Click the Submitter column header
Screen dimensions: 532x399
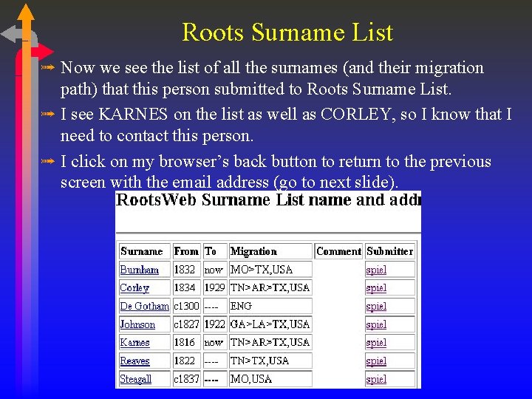(390, 251)
